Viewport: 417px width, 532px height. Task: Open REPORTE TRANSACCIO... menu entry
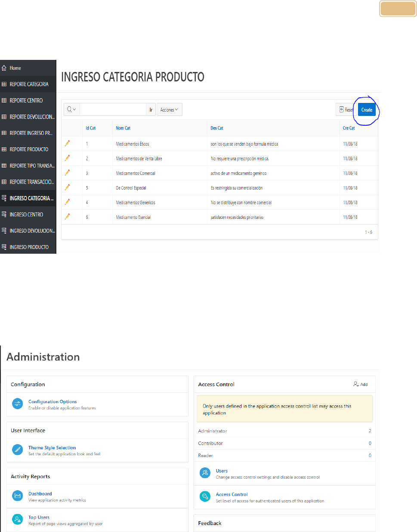[28, 182]
